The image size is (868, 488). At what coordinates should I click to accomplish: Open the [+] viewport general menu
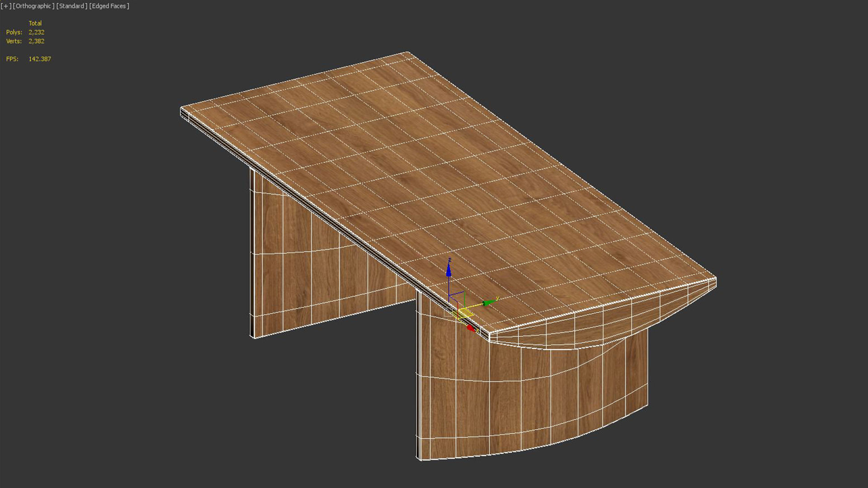6,6
